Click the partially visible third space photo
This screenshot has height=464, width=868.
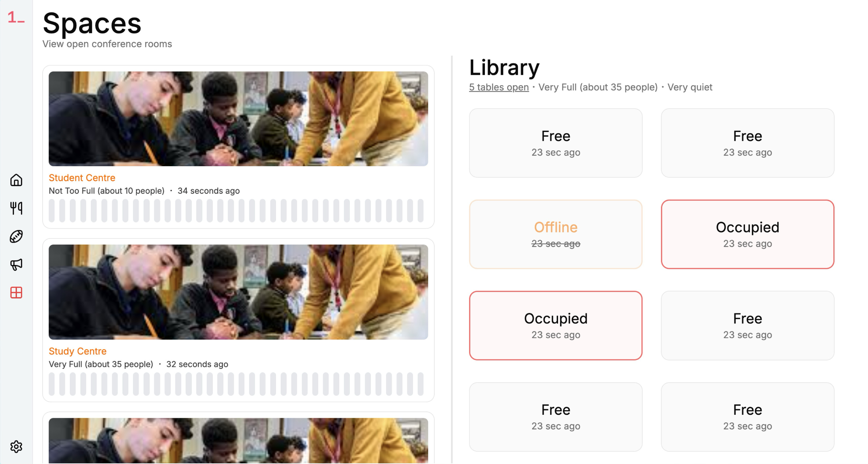tap(238, 441)
